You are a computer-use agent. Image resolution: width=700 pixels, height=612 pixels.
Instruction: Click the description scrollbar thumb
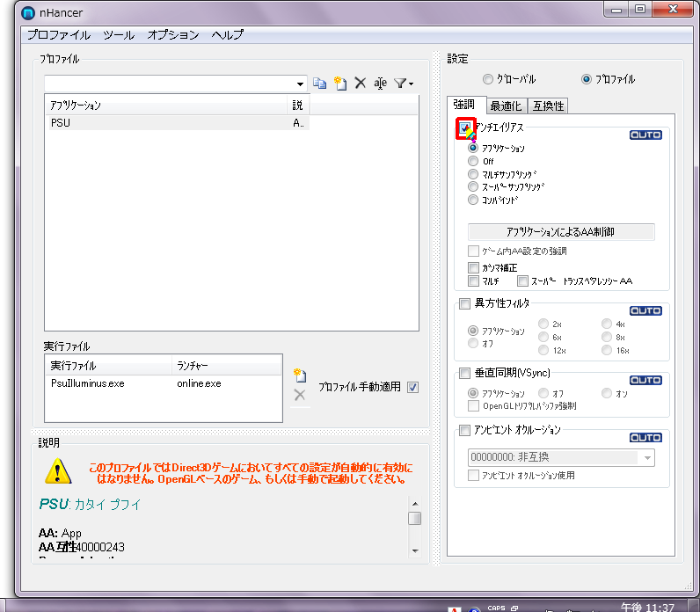point(415,518)
